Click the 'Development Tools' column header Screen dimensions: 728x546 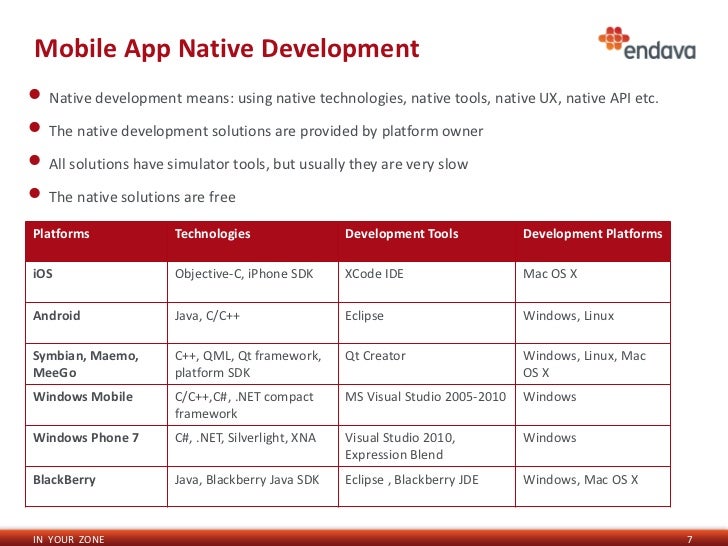point(427,241)
